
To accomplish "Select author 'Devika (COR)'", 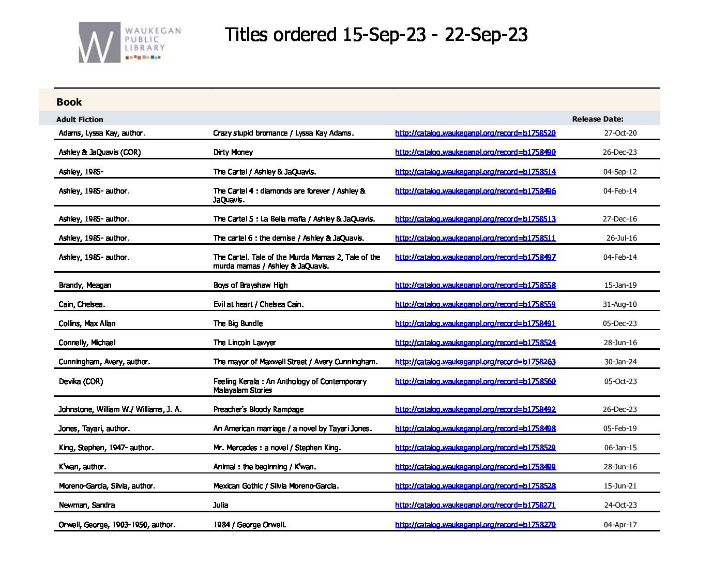I will pyautogui.click(x=81, y=381).
